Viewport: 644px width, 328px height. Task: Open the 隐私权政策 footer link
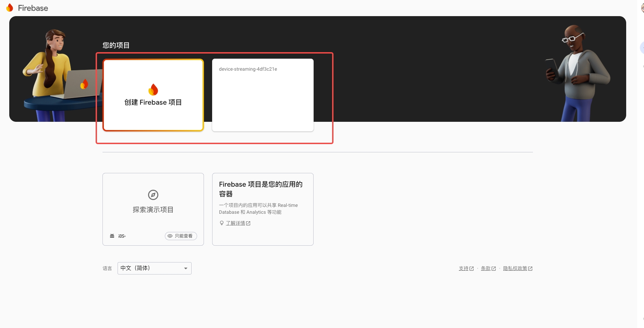(515, 268)
